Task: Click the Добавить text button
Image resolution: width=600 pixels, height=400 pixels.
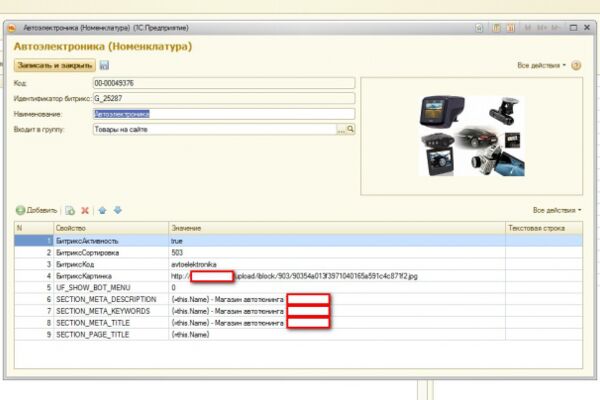Action: click(x=42, y=210)
